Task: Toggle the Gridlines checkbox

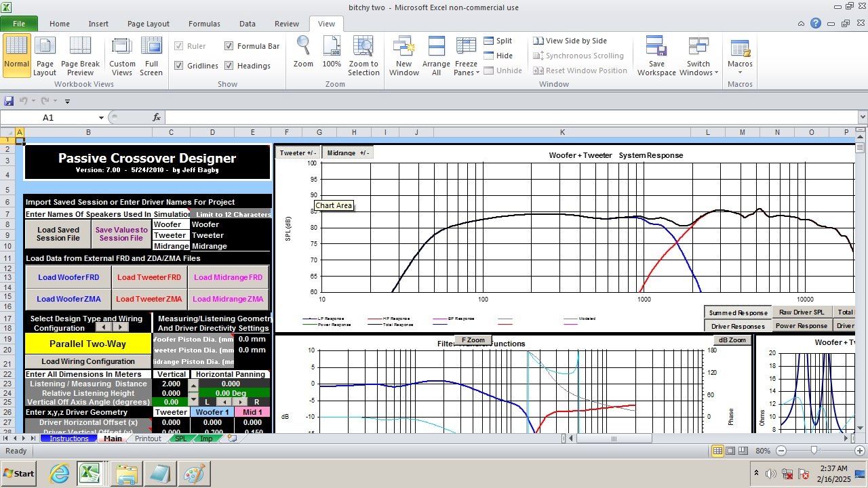Action: point(179,66)
